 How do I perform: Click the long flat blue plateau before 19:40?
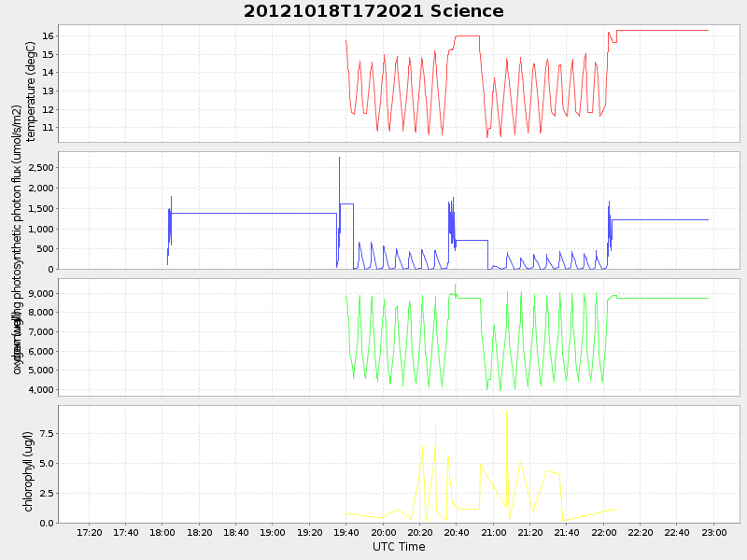tap(252, 213)
